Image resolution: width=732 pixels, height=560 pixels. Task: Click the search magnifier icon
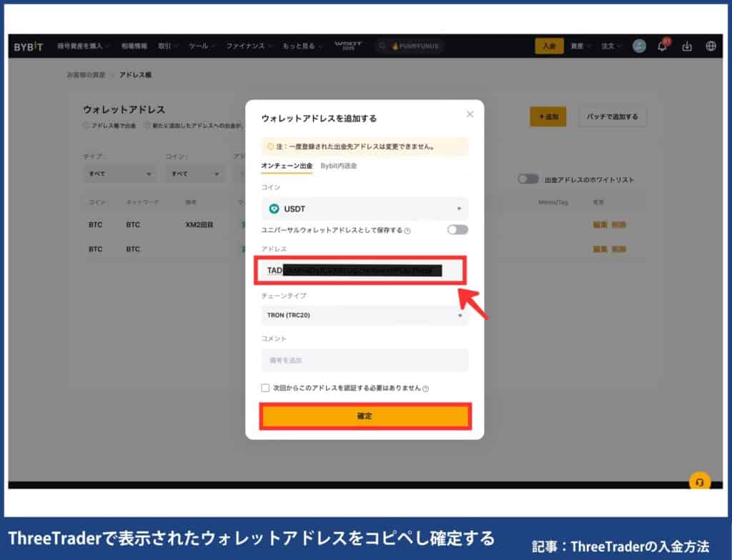(382, 46)
